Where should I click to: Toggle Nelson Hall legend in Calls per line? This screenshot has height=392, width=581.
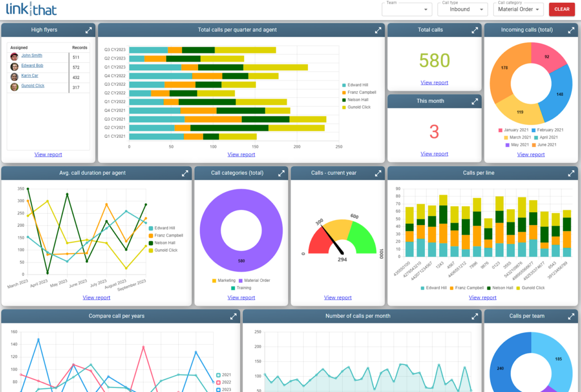[x=500, y=288]
